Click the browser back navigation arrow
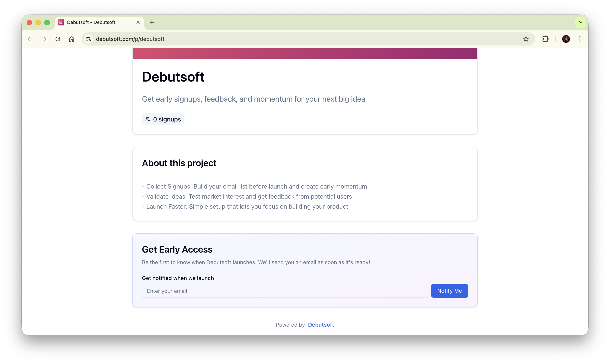The image size is (610, 364). [x=30, y=39]
